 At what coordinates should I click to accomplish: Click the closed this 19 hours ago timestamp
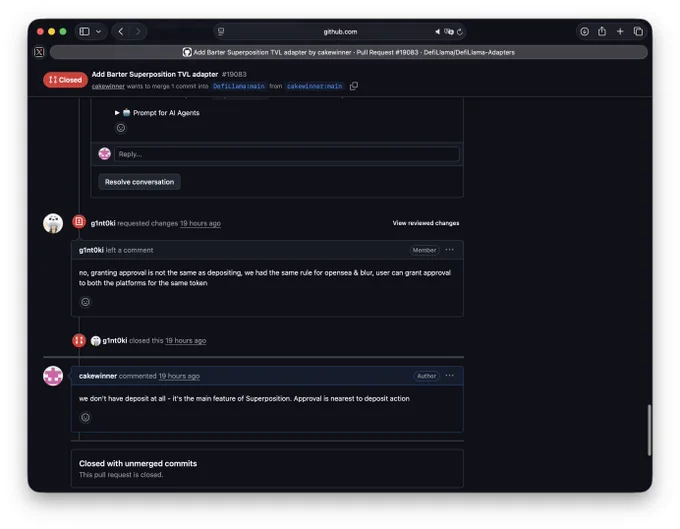point(186,340)
